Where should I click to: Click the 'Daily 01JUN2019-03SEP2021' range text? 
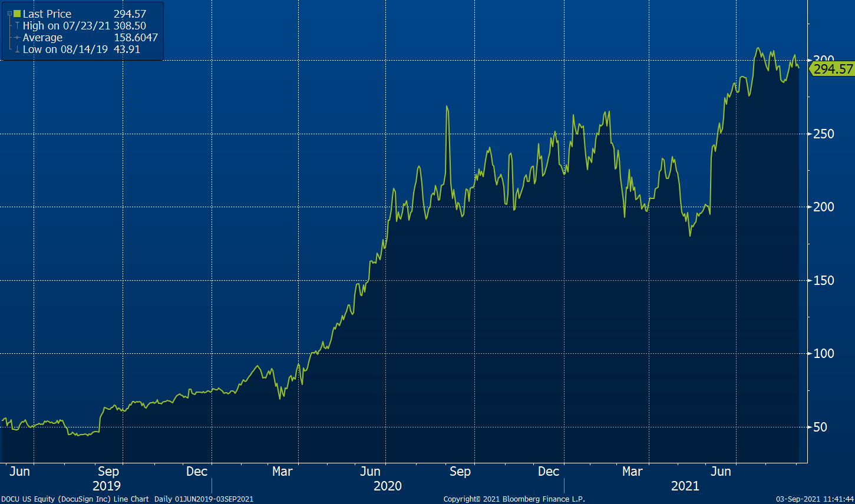(x=204, y=499)
